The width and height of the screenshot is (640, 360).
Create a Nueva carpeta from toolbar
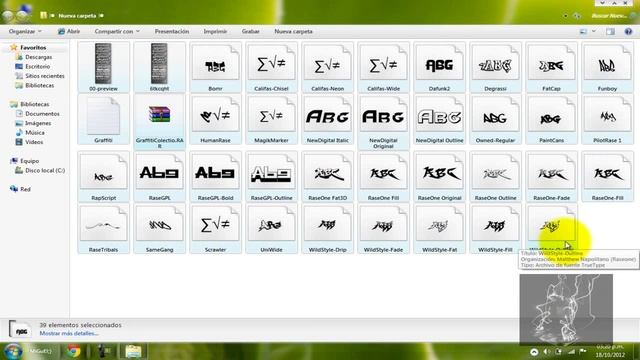tap(293, 31)
